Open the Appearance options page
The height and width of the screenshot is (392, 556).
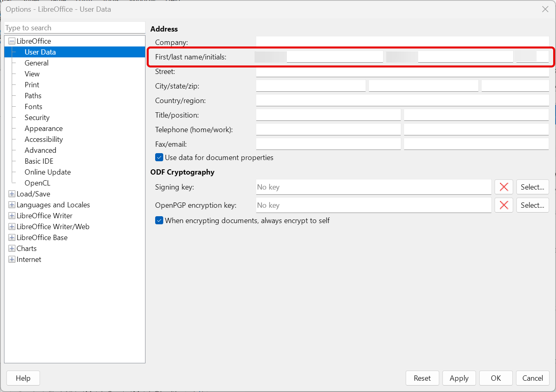coord(44,129)
